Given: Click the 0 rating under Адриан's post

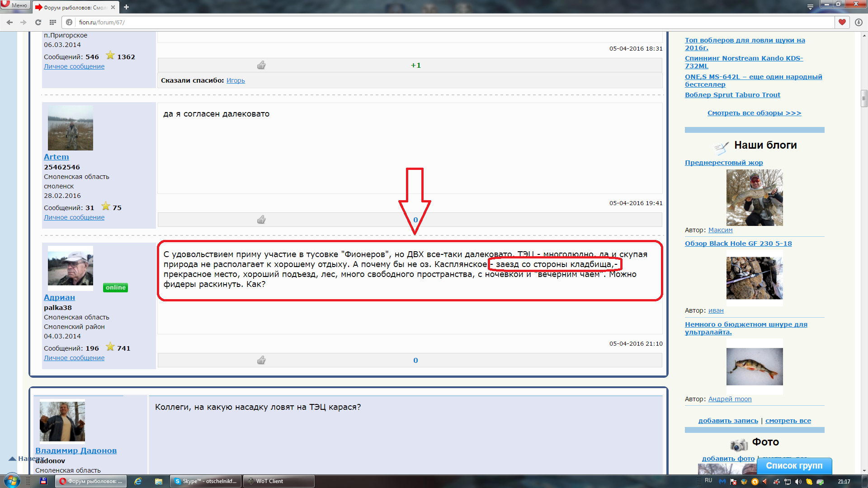Looking at the screenshot, I should (415, 361).
